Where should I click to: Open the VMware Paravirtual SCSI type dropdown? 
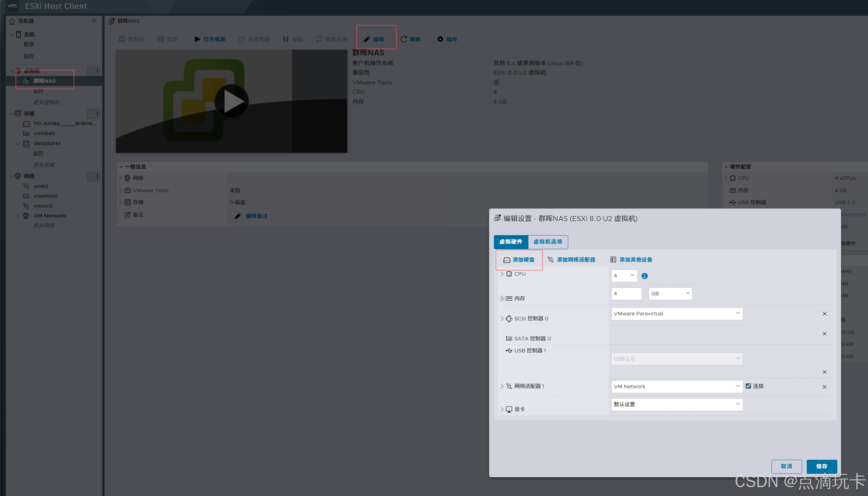coord(677,314)
